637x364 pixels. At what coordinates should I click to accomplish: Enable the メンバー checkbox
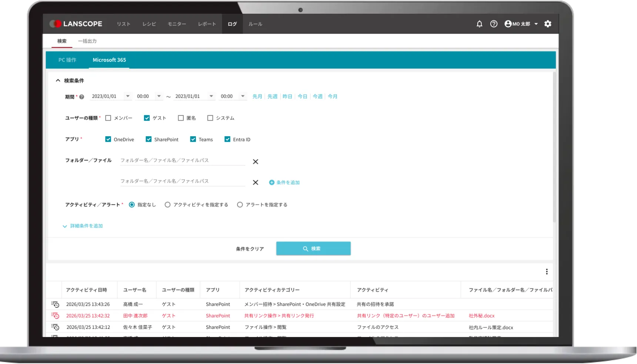coord(108,118)
